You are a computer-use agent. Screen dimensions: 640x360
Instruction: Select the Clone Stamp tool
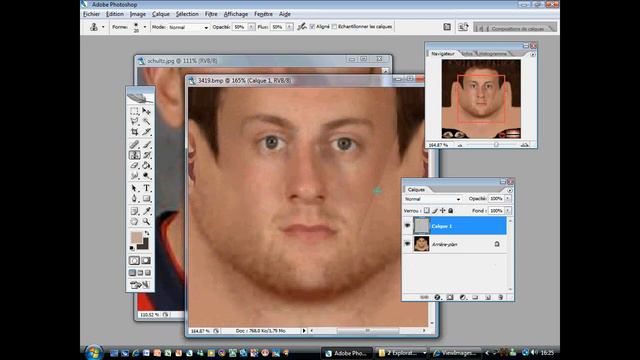(x=134, y=155)
